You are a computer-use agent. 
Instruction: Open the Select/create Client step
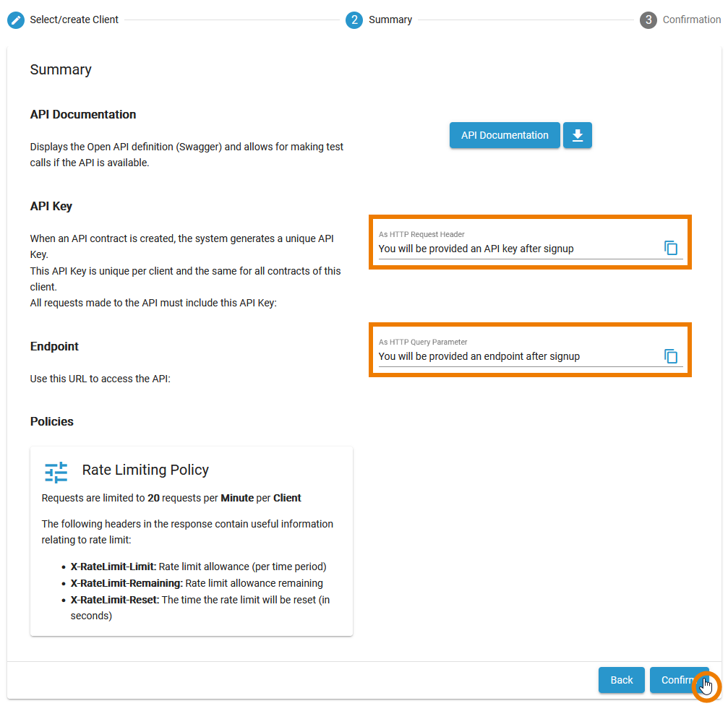coord(74,20)
